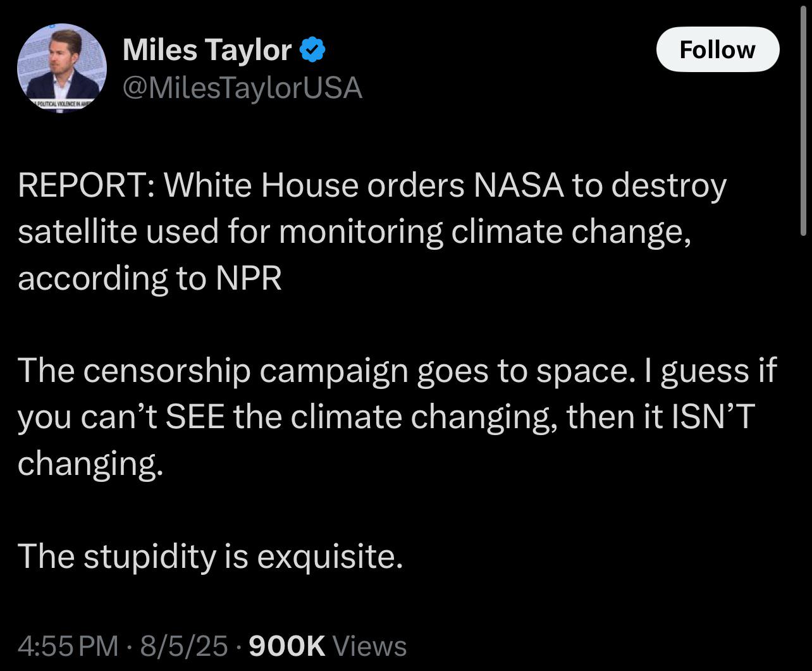Open Miles Taylor's profile picture

[x=62, y=68]
